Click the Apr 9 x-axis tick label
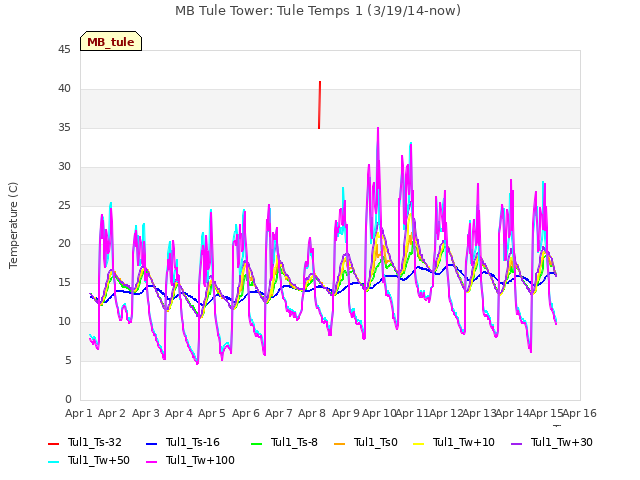Image resolution: width=640 pixels, height=480 pixels. (346, 413)
